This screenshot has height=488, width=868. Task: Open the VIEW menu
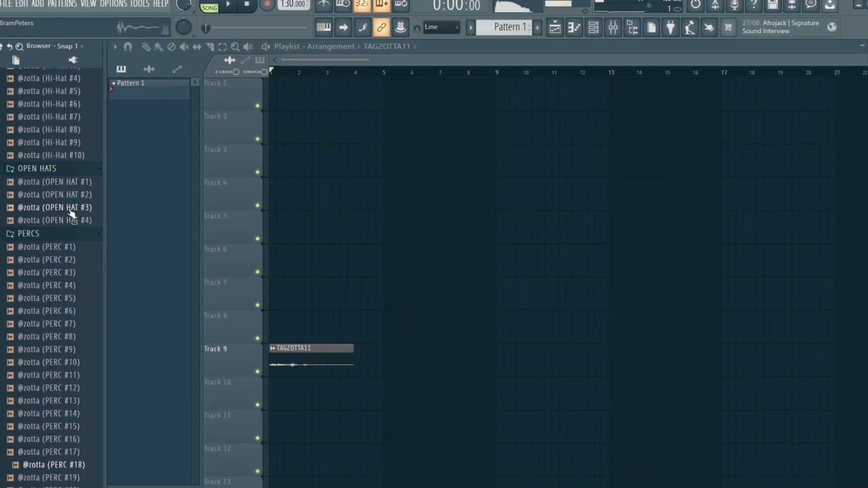(x=89, y=4)
